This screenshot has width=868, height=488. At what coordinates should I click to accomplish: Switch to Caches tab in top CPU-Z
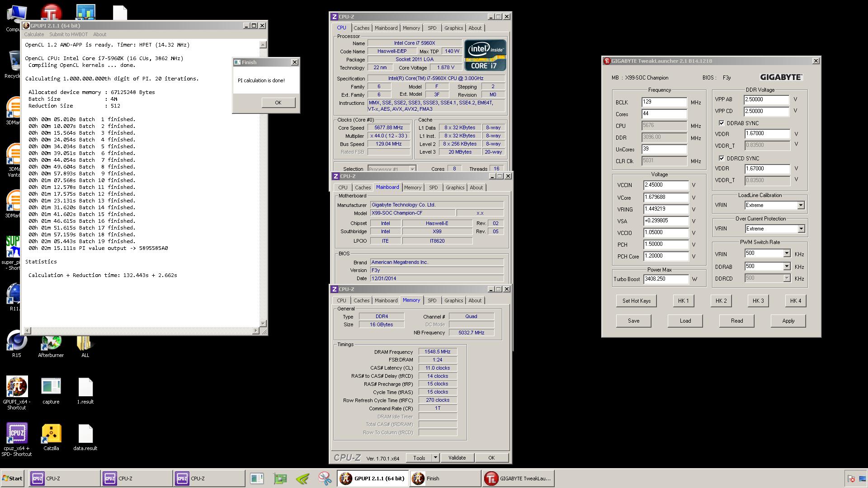pos(361,28)
